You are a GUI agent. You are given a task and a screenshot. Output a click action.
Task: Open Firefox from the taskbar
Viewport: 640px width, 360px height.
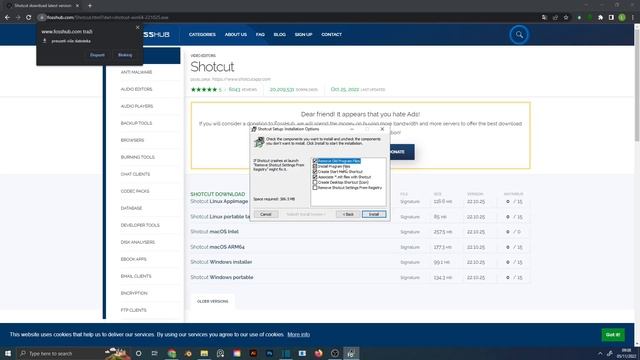click(318, 353)
